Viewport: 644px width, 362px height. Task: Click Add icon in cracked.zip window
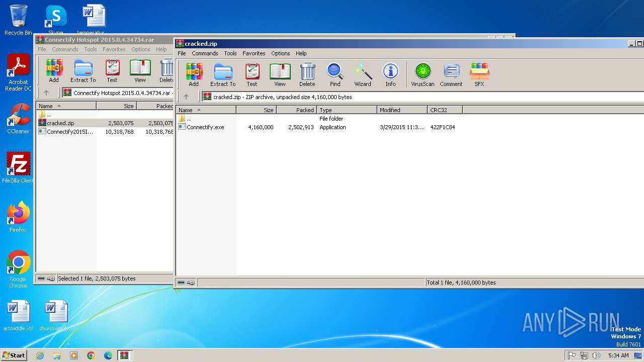coord(194,75)
